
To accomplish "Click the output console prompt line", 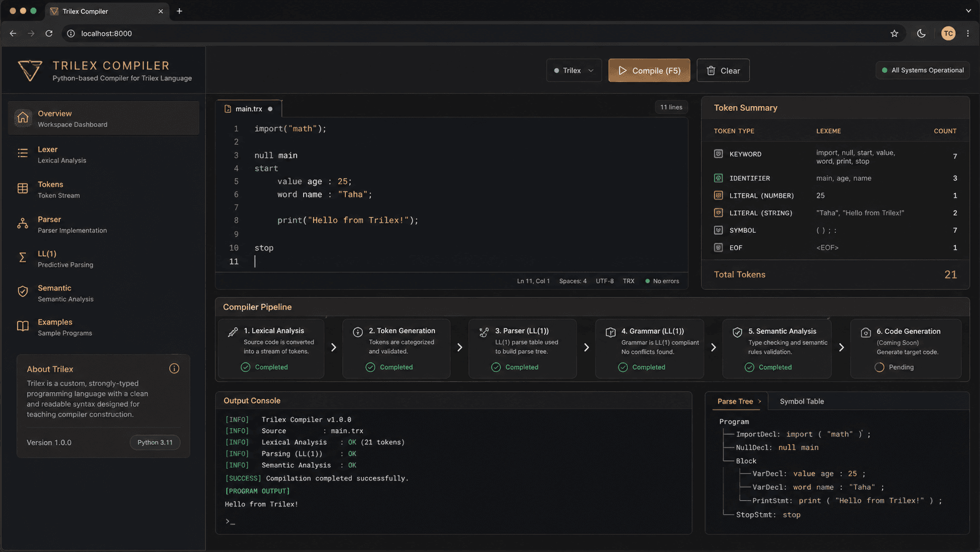I will tap(230, 521).
